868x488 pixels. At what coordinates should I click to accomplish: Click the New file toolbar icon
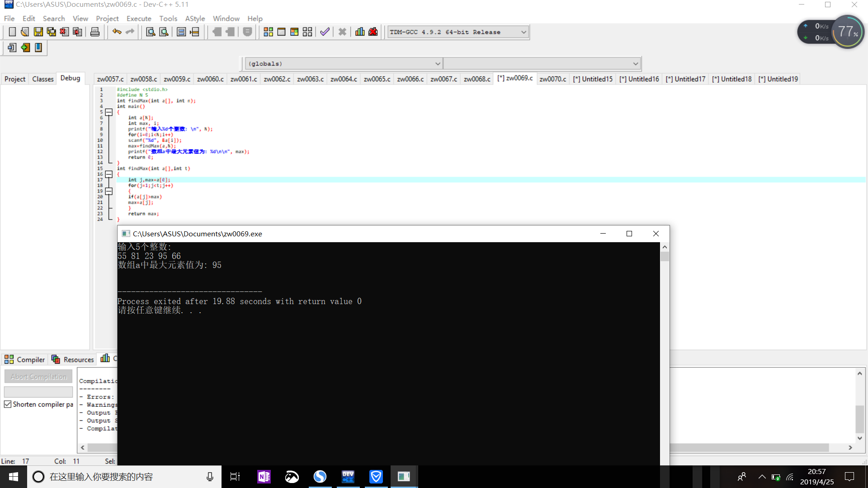tap(12, 32)
